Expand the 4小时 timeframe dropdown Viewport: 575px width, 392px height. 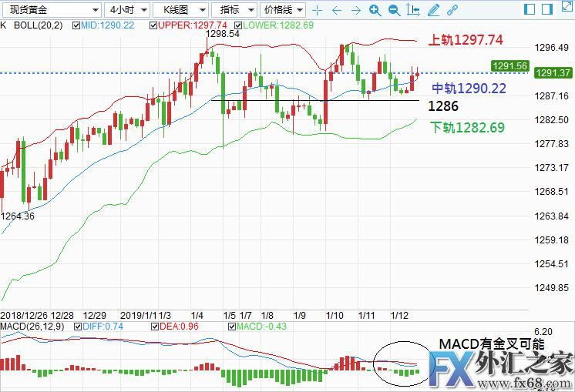(x=126, y=10)
